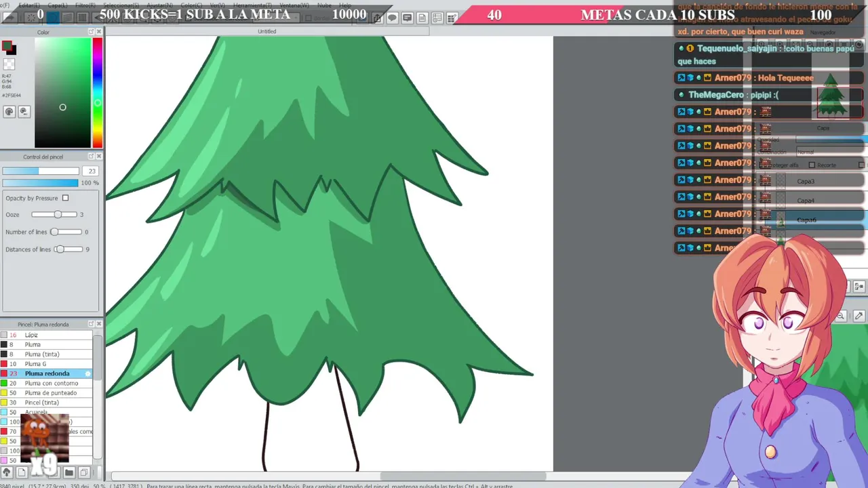Click the rainbow hue bar
Image resolution: width=868 pixels, height=488 pixels.
(x=98, y=93)
